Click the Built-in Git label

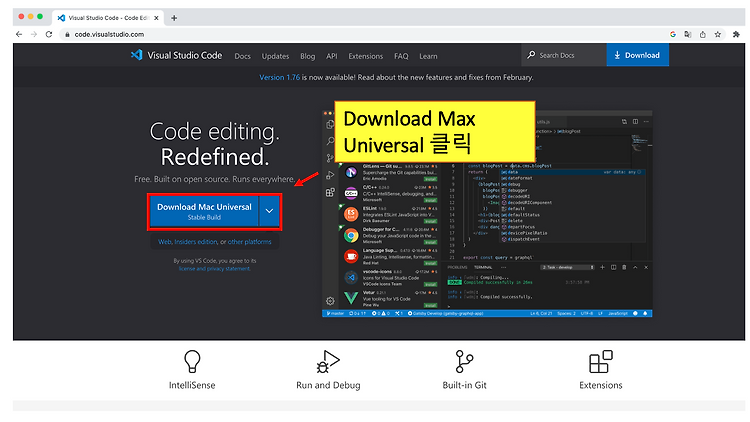[x=464, y=385]
